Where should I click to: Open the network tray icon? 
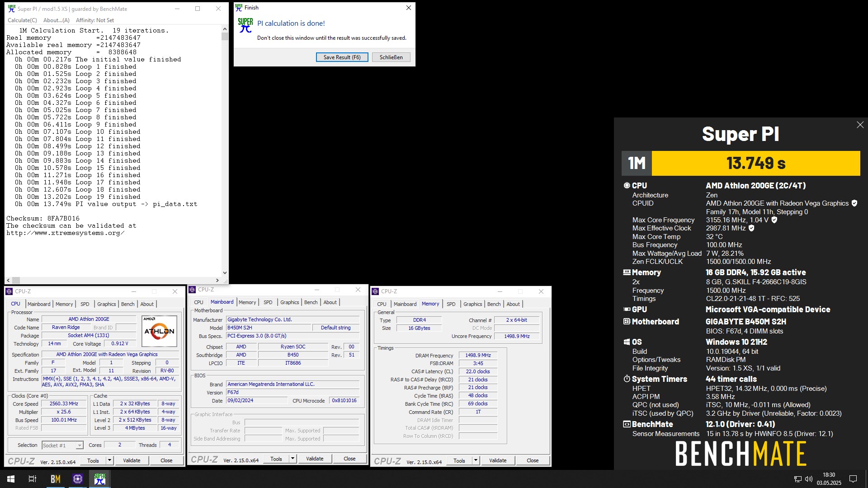[798, 479]
